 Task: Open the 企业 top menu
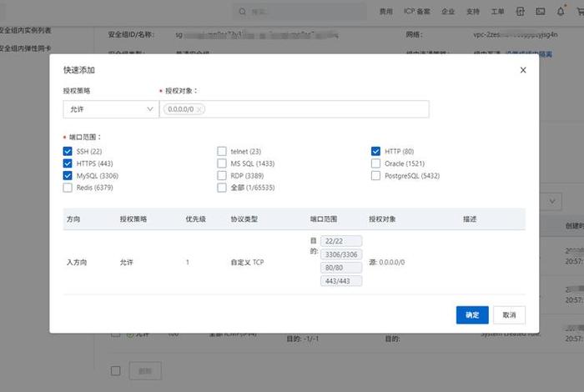(x=448, y=12)
